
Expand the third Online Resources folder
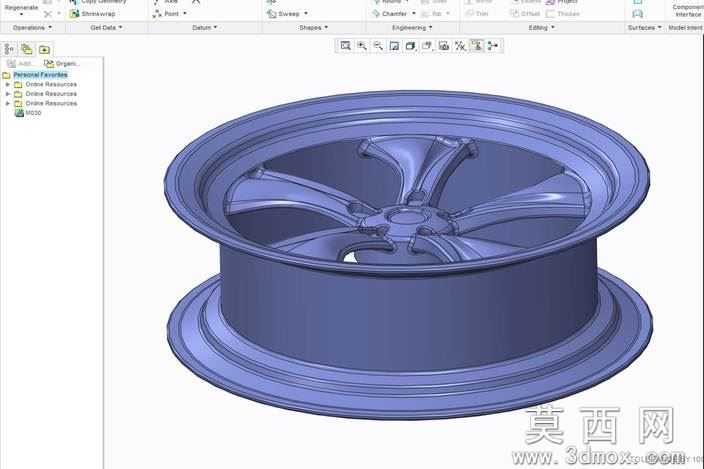click(8, 103)
